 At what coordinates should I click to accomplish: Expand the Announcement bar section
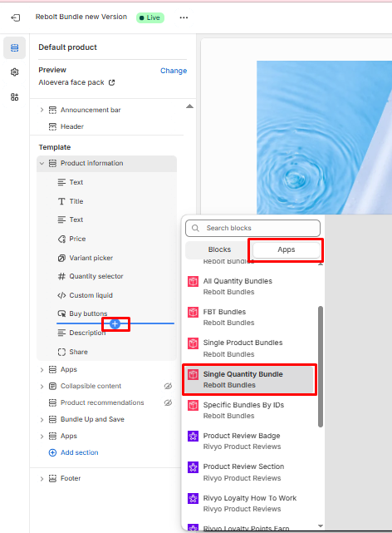point(42,110)
